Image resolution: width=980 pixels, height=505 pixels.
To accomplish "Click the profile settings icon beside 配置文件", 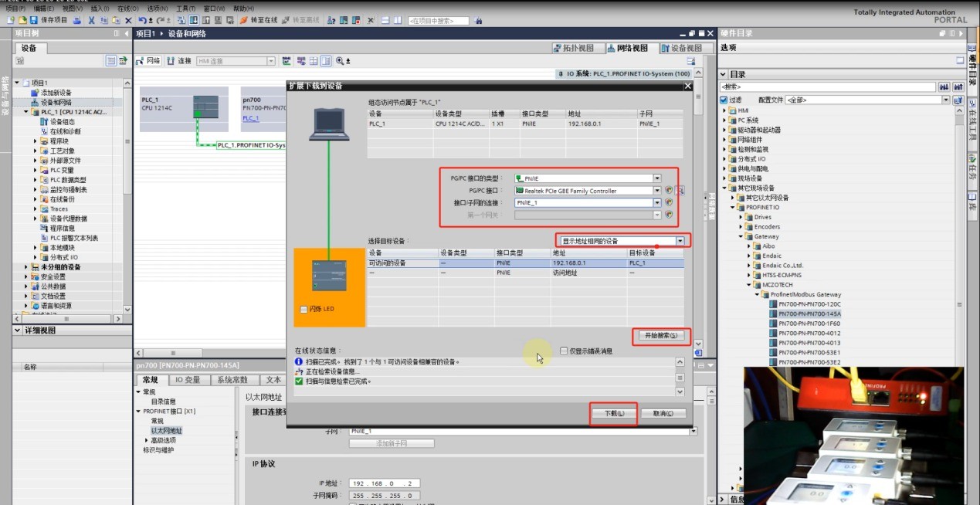I will pos(958,100).
